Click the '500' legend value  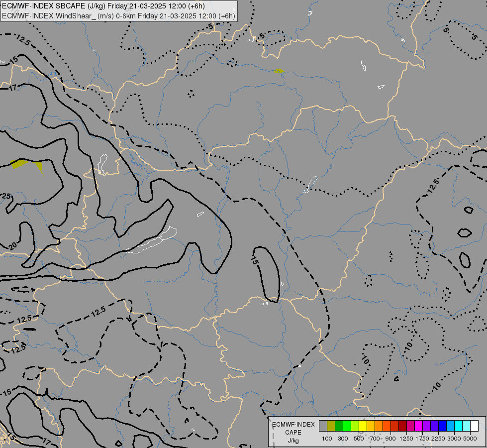coord(359,439)
